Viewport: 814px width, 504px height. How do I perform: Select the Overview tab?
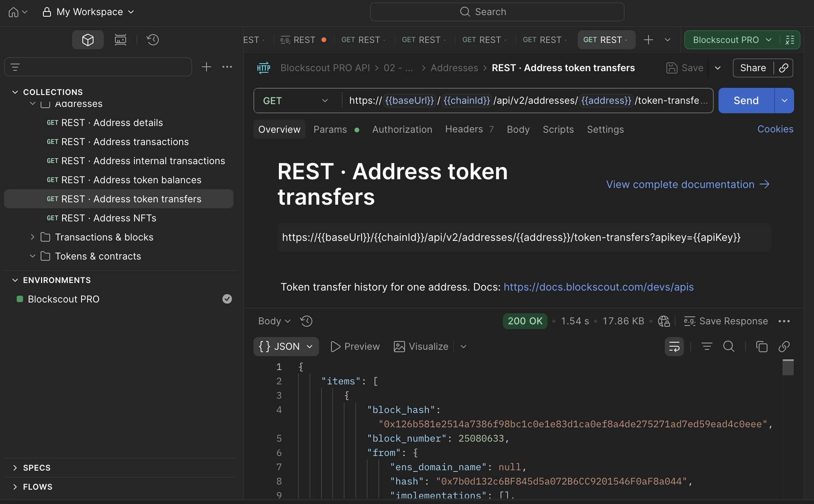point(279,130)
